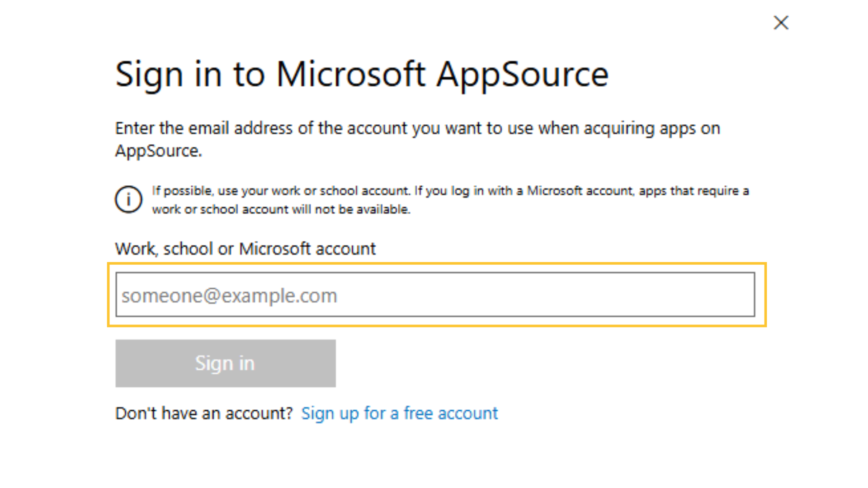868x488 pixels.
Task: Click the word Microsoft in the dialog heading
Action: click(x=351, y=74)
